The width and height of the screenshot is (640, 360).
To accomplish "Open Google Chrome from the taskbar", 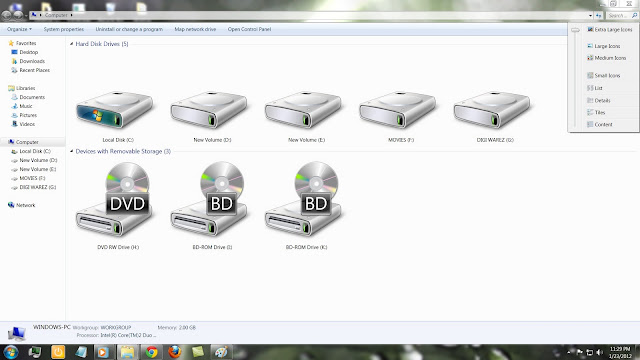I will (151, 352).
